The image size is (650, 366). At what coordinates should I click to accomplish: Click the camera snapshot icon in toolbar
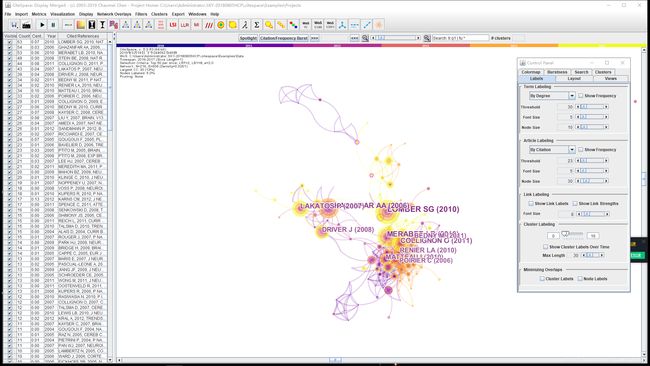tap(26, 25)
